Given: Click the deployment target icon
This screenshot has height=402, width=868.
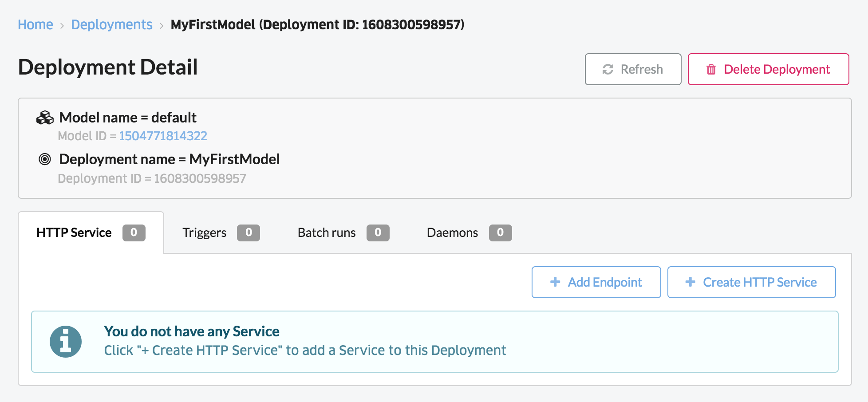Looking at the screenshot, I should pyautogui.click(x=45, y=159).
